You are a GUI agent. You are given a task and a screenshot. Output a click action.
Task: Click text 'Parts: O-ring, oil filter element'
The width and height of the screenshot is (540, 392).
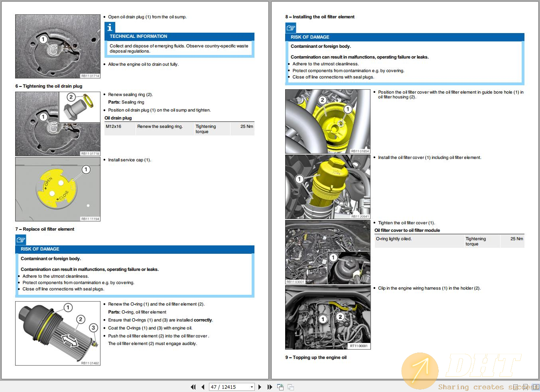(x=137, y=312)
